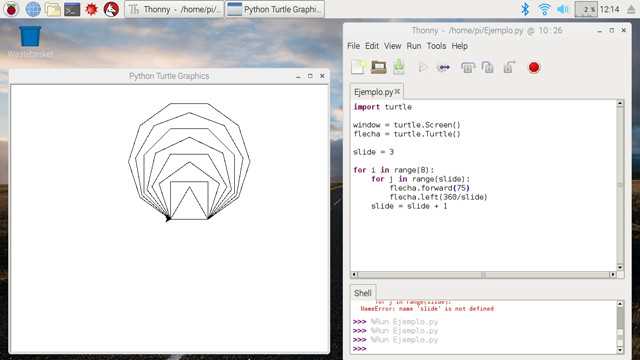This screenshot has width=640, height=360.
Task: Click the Open file toolbar icon
Action: pyautogui.click(x=378, y=67)
